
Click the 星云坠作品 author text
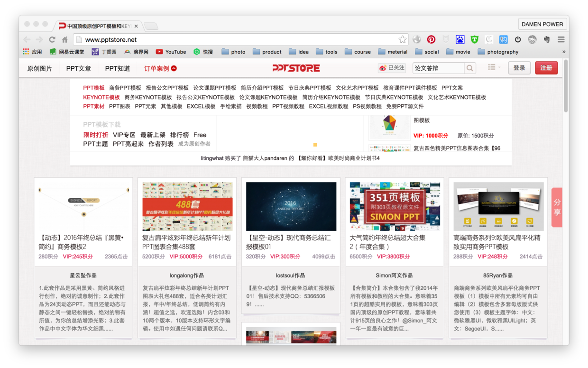pyautogui.click(x=83, y=276)
